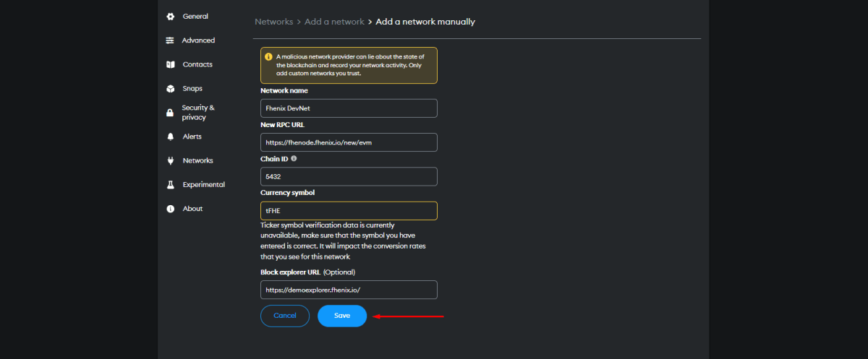Click the Alerts bell icon
The width and height of the screenshot is (868, 359).
point(170,137)
